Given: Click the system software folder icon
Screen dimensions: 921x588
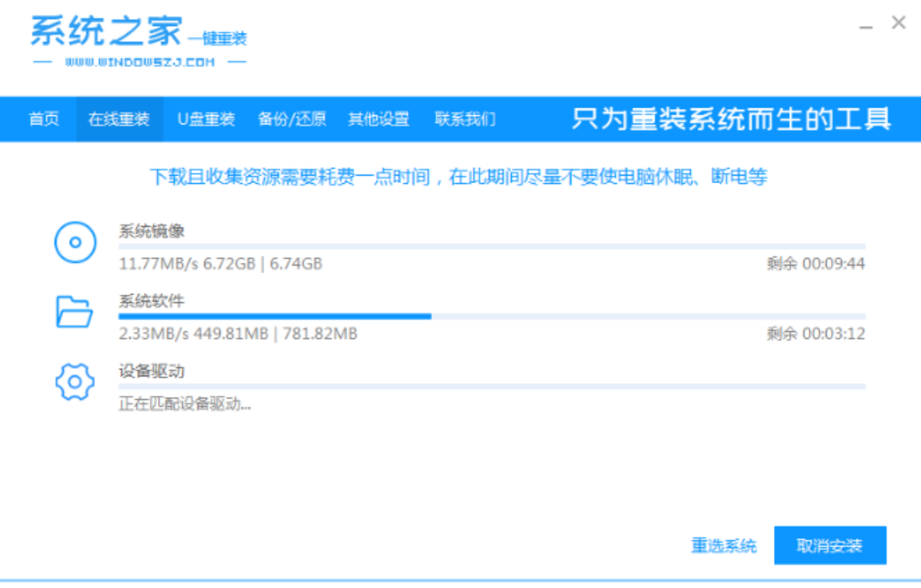Looking at the screenshot, I should [x=74, y=312].
